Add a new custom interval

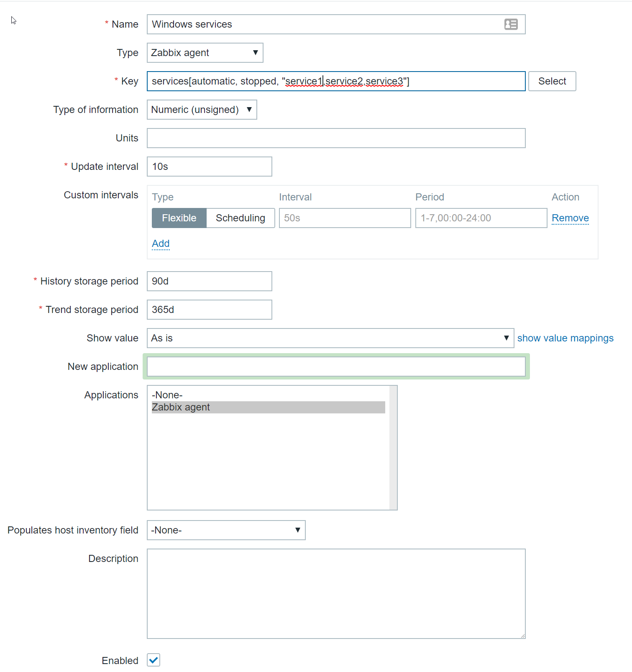(x=161, y=244)
